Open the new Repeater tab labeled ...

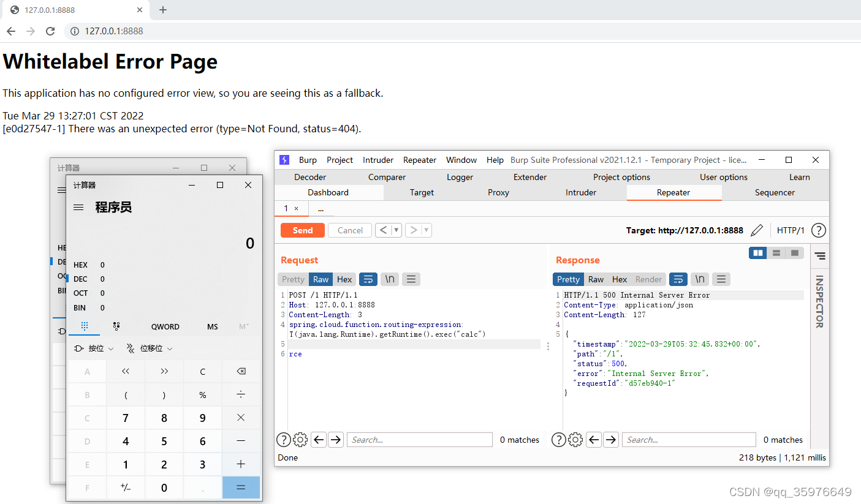click(321, 208)
